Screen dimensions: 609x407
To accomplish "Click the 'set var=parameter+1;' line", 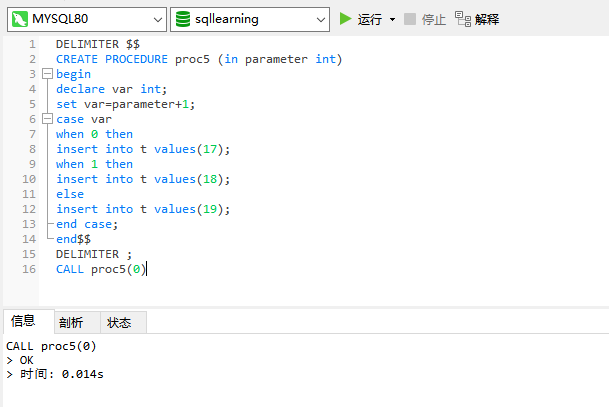I will (x=125, y=104).
